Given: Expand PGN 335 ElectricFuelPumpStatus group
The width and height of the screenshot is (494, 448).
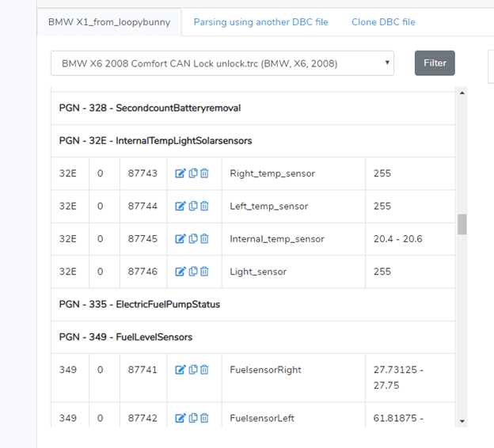Looking at the screenshot, I should point(139,304).
